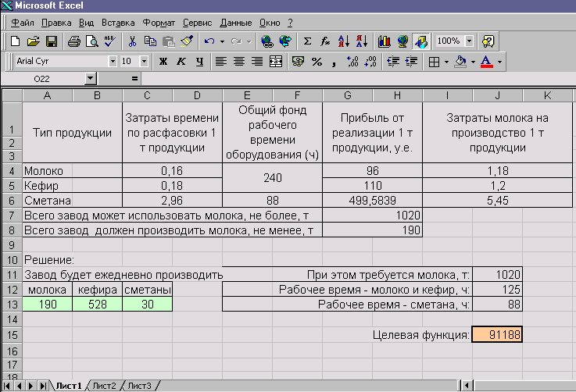Image resolution: width=576 pixels, height=392 pixels.
Task: Apply AutoSum sigma icon
Action: point(307,41)
